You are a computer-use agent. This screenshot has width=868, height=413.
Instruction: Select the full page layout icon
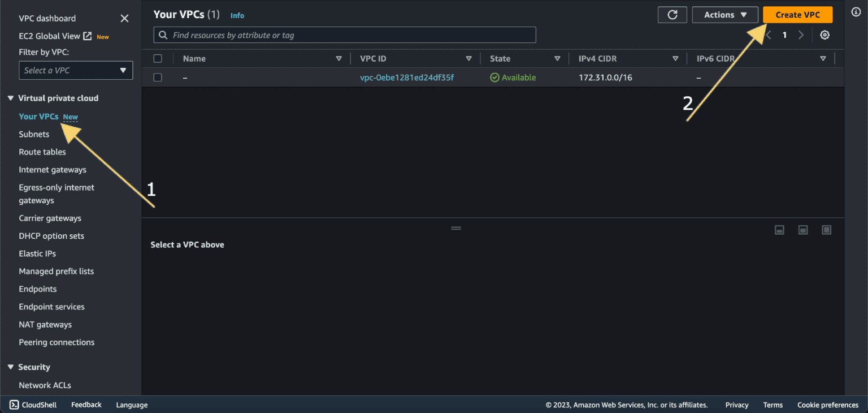[826, 230]
